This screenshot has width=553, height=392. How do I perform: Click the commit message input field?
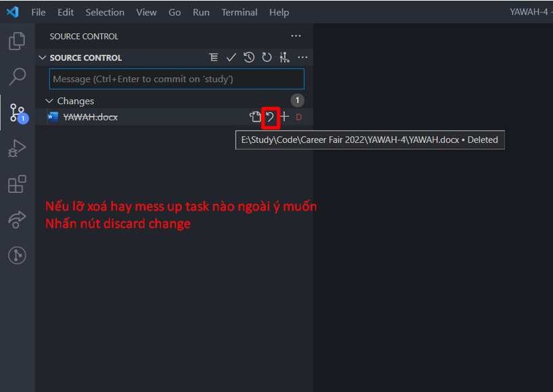(x=177, y=79)
